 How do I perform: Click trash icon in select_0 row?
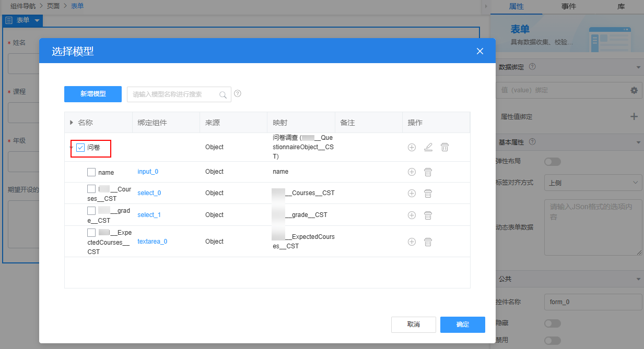pyautogui.click(x=428, y=193)
